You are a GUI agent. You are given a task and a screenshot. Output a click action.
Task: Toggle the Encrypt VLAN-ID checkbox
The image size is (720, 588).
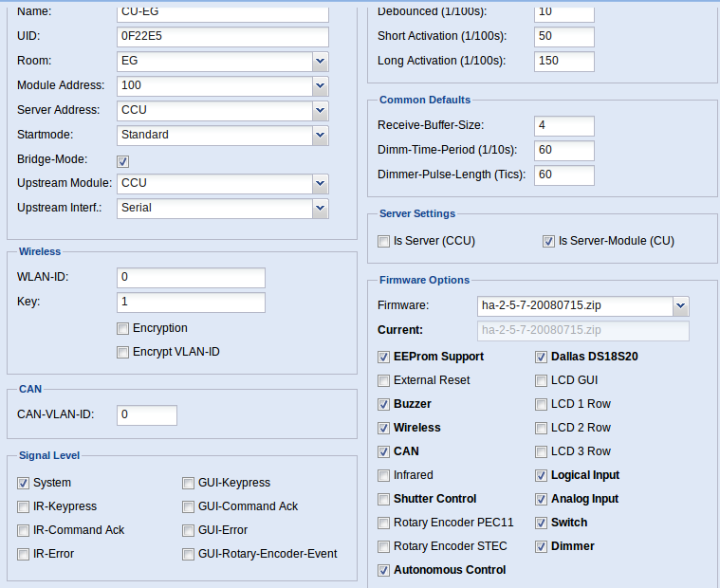pyautogui.click(x=122, y=353)
